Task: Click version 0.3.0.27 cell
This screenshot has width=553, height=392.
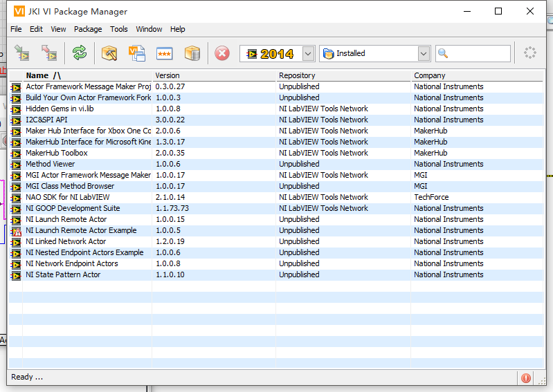Action: (170, 86)
